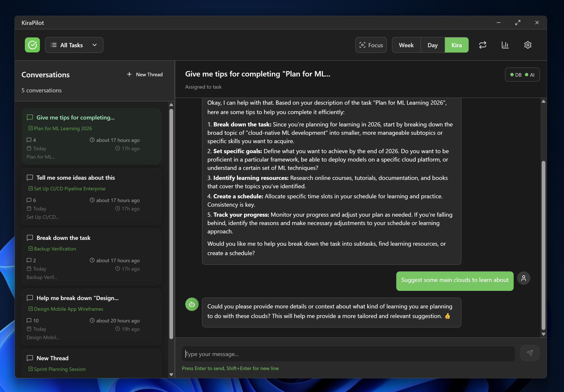Switch to the Day view tab
This screenshot has height=392, width=564.
click(x=432, y=45)
